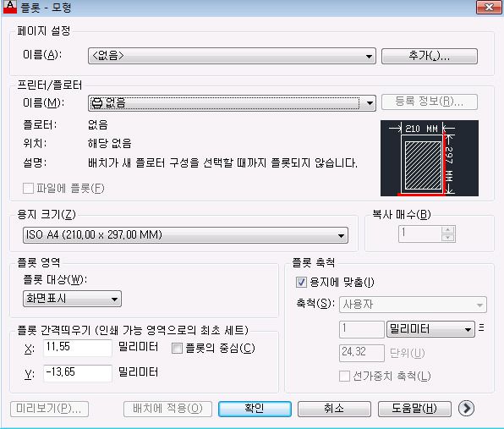Open the printer 이름(M) dropdown

coord(232,103)
